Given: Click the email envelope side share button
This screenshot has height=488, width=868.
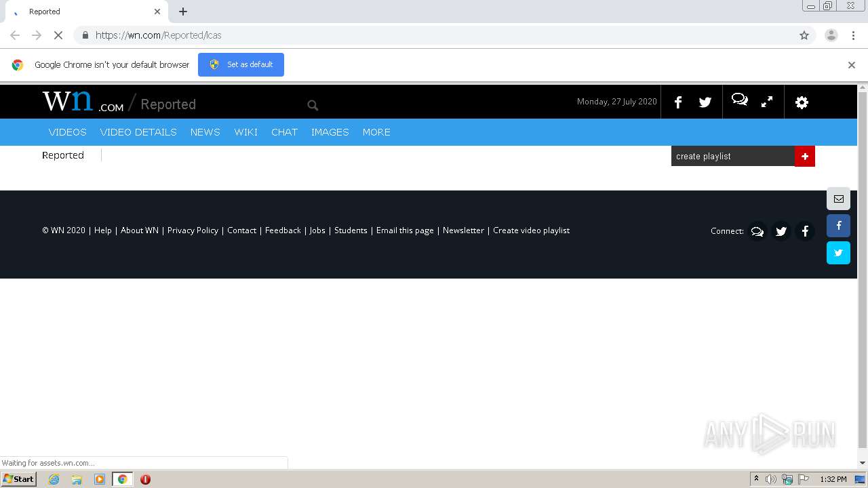Looking at the screenshot, I should click(x=838, y=199).
